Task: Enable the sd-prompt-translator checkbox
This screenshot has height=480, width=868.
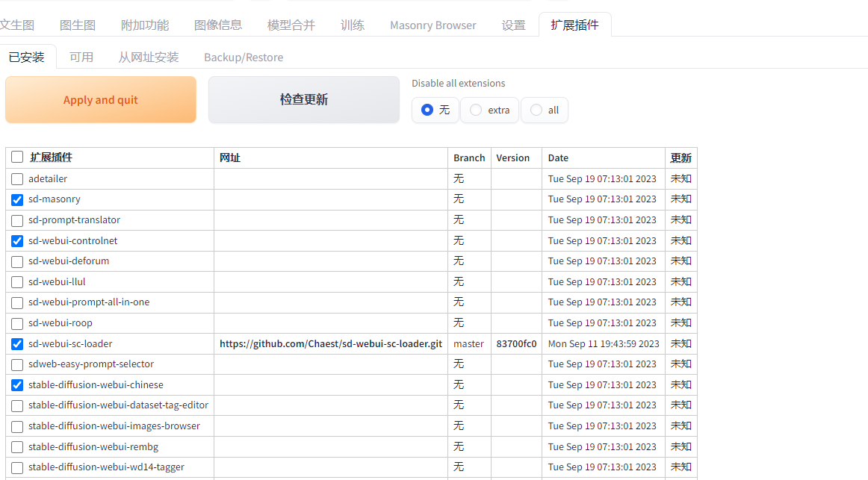Action: tap(17, 221)
